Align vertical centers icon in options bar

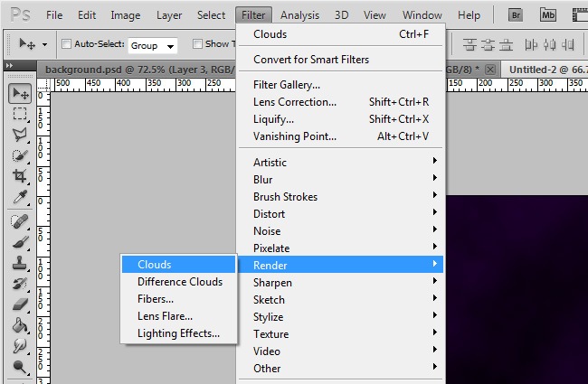[488, 45]
